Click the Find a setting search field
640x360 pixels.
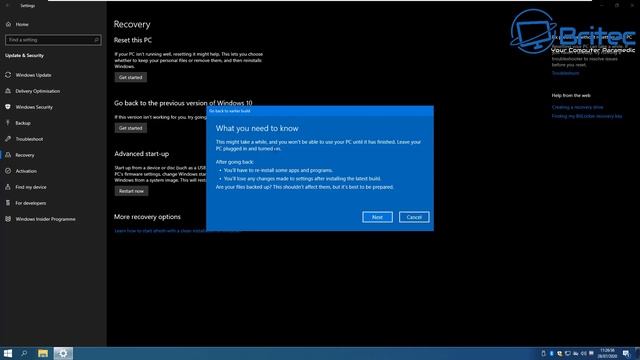coord(53,40)
